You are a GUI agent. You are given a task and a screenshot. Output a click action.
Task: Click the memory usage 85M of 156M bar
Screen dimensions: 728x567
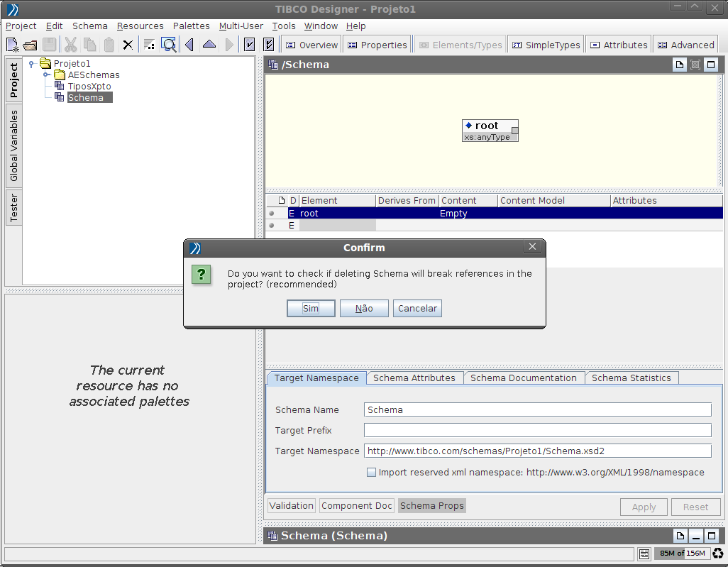tap(682, 554)
